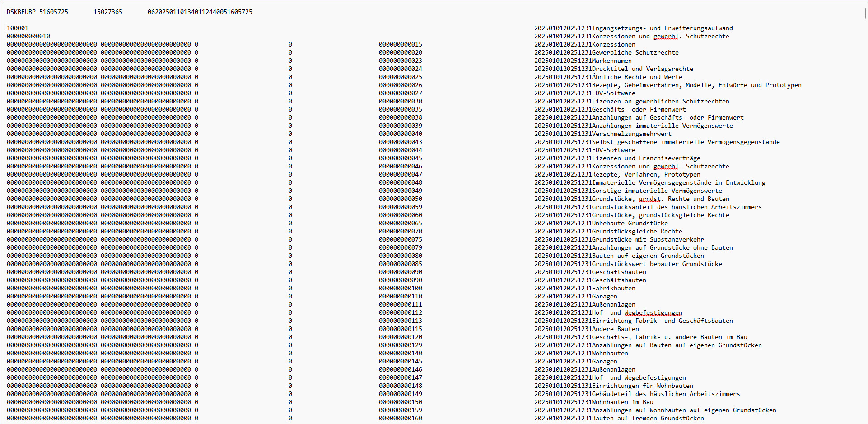Select 'Grundstücke mit Substanzverkehr' description
Screen dimensions: 868x424
pos(648,239)
